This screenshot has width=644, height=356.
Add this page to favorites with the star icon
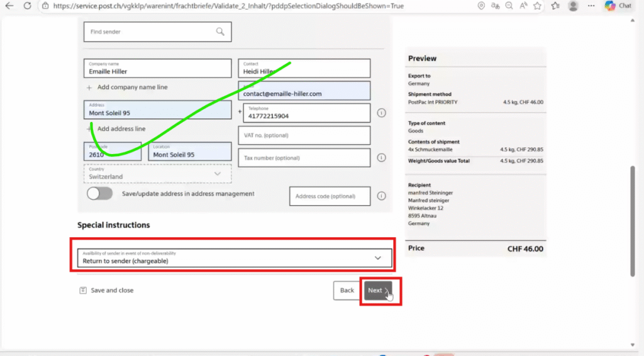pyautogui.click(x=536, y=6)
